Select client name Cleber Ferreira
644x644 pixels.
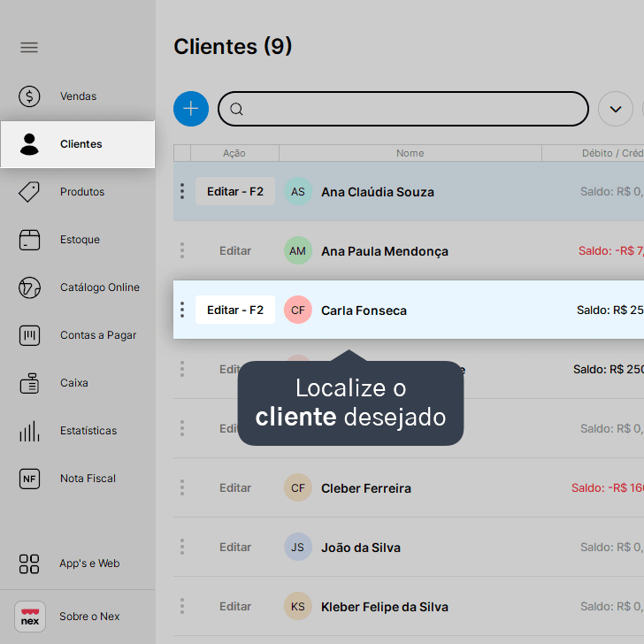point(366,488)
